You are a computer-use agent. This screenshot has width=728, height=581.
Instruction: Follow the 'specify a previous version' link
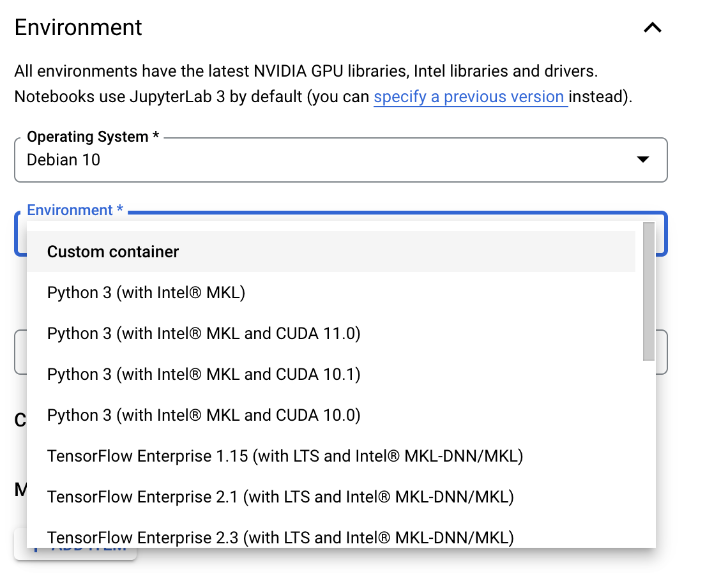click(x=470, y=96)
